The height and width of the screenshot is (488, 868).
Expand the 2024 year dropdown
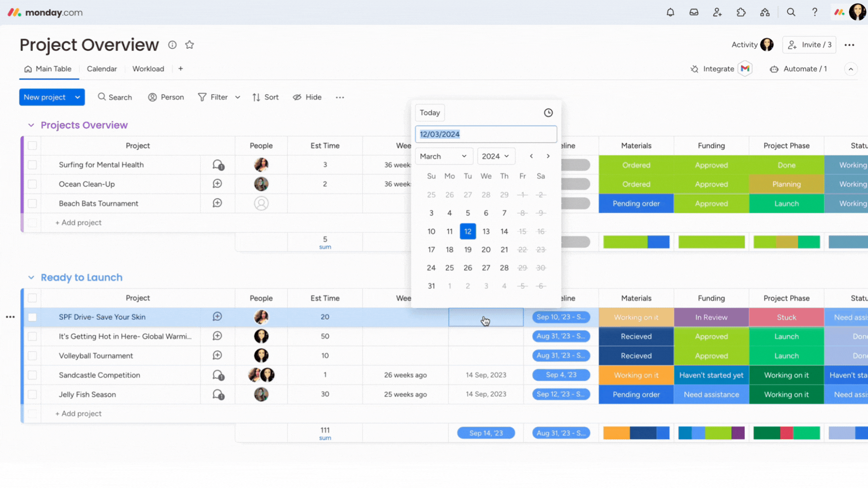click(495, 156)
